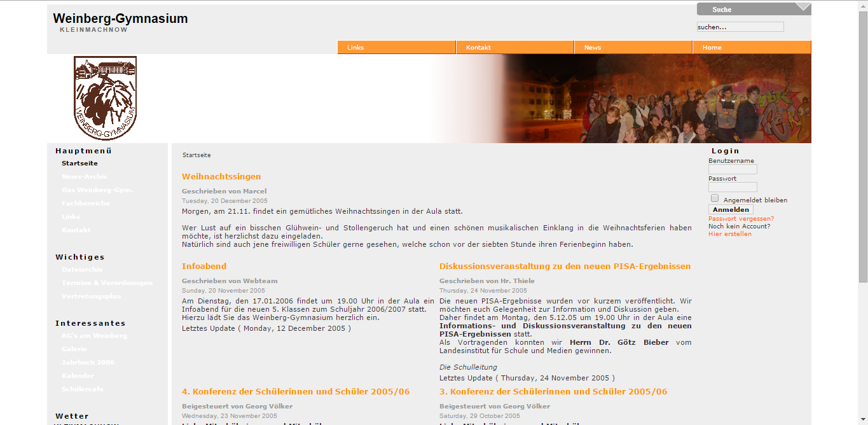
Task: Go to the Home navigation tab
Action: (751, 48)
